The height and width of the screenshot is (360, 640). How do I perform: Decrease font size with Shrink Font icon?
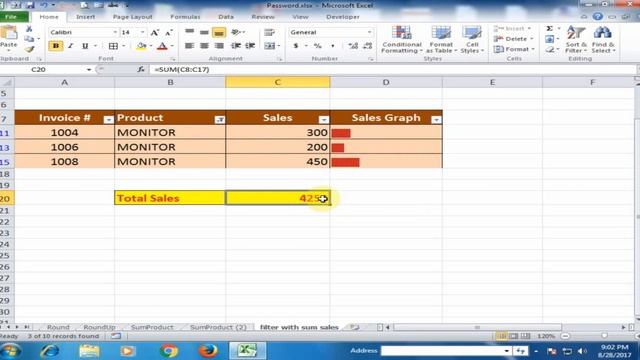coord(169,32)
